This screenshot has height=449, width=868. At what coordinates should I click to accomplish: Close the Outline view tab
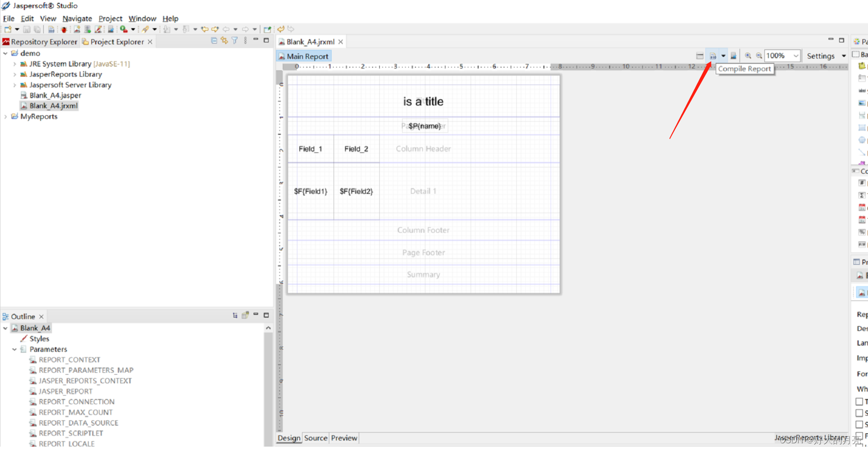point(41,317)
